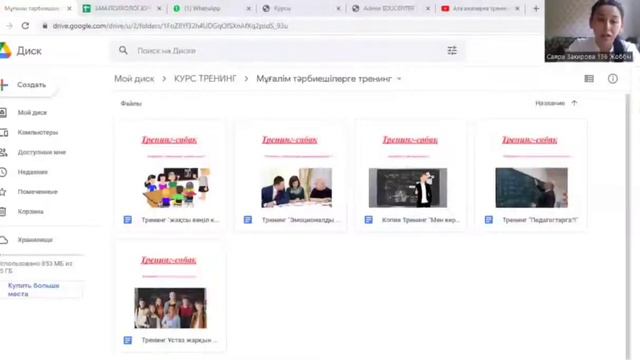The width and height of the screenshot is (640, 360).
Task: Go forward in browser history
Action: [x=9, y=26]
